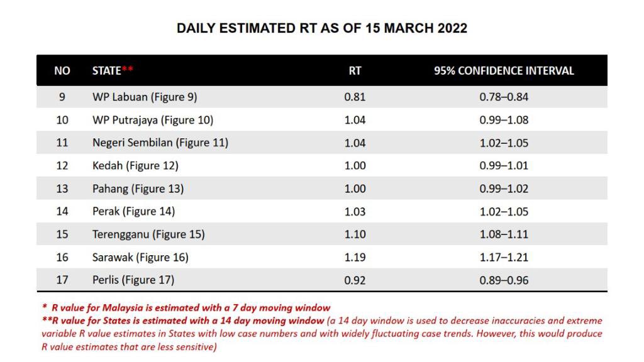Select Perak (Figure 14) in the table
Viewport: 644px width, 362px height.
(x=133, y=211)
